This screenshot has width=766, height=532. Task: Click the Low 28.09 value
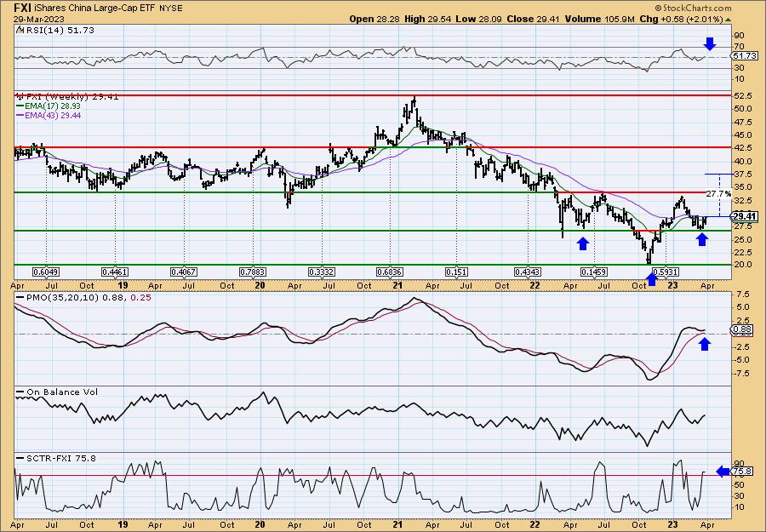tap(477, 19)
